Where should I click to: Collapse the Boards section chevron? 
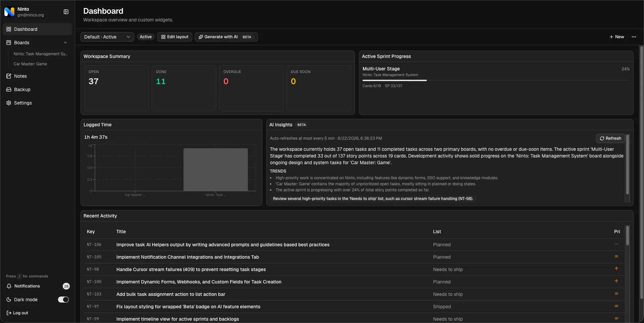65,43
